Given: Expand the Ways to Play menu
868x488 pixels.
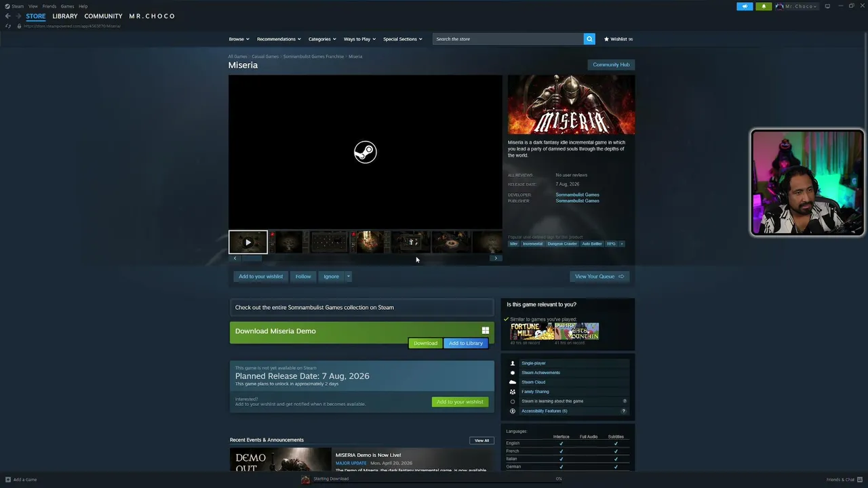Looking at the screenshot, I should (359, 39).
